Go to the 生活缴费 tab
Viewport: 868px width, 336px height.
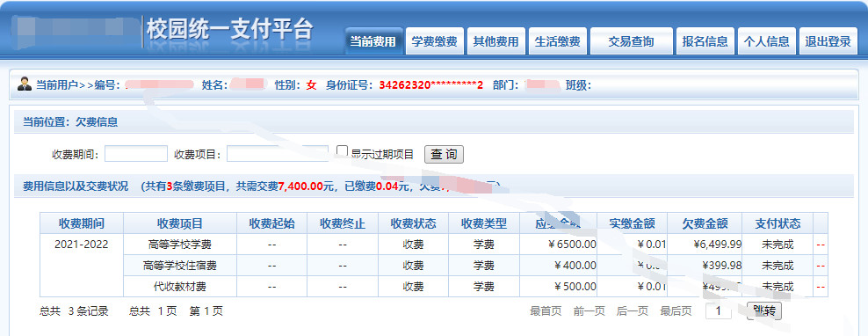558,41
